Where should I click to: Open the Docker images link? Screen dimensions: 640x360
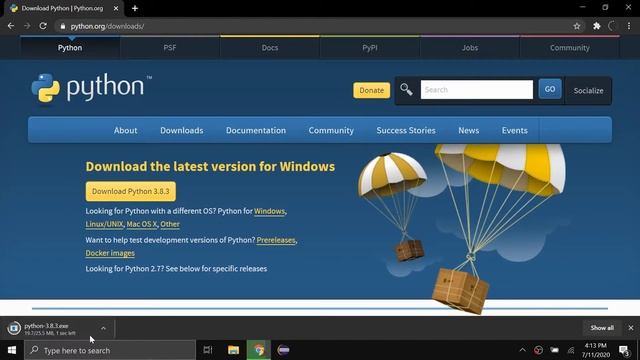point(110,253)
